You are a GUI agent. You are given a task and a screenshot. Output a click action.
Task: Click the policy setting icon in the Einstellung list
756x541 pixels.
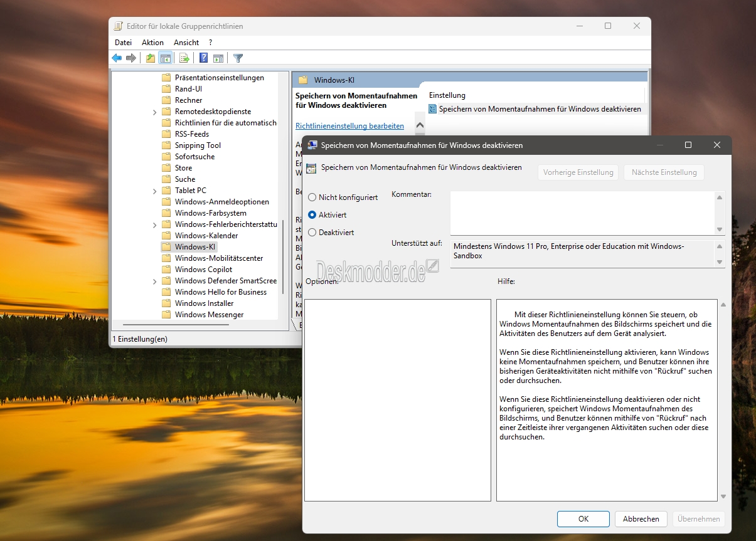[433, 109]
